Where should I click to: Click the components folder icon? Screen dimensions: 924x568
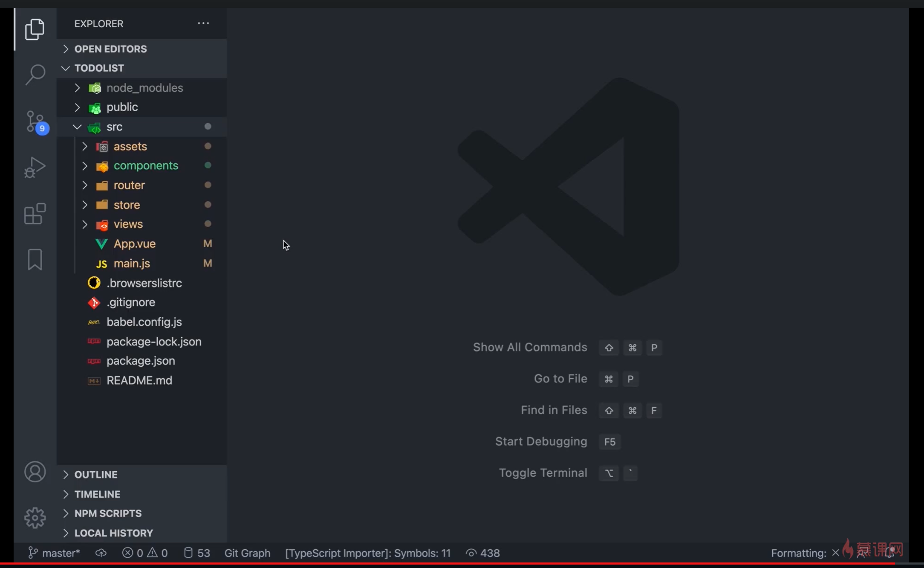click(102, 166)
